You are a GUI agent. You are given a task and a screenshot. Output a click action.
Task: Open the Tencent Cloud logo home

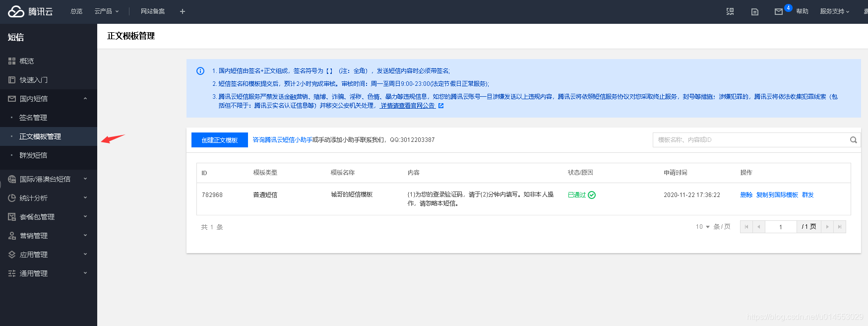pos(30,11)
